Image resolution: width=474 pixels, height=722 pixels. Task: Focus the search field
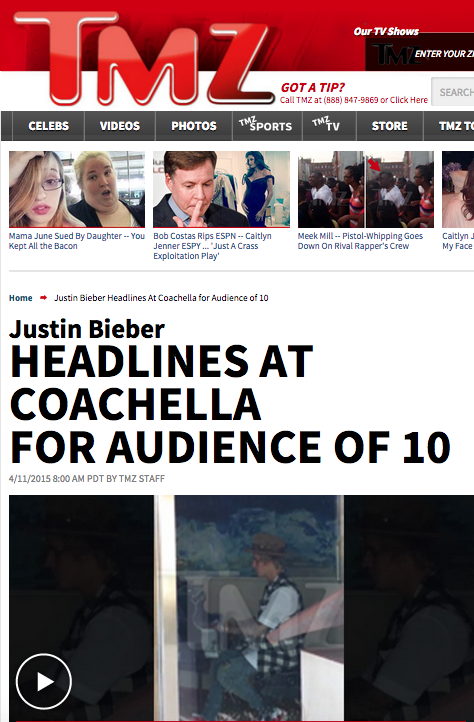pyautogui.click(x=453, y=92)
